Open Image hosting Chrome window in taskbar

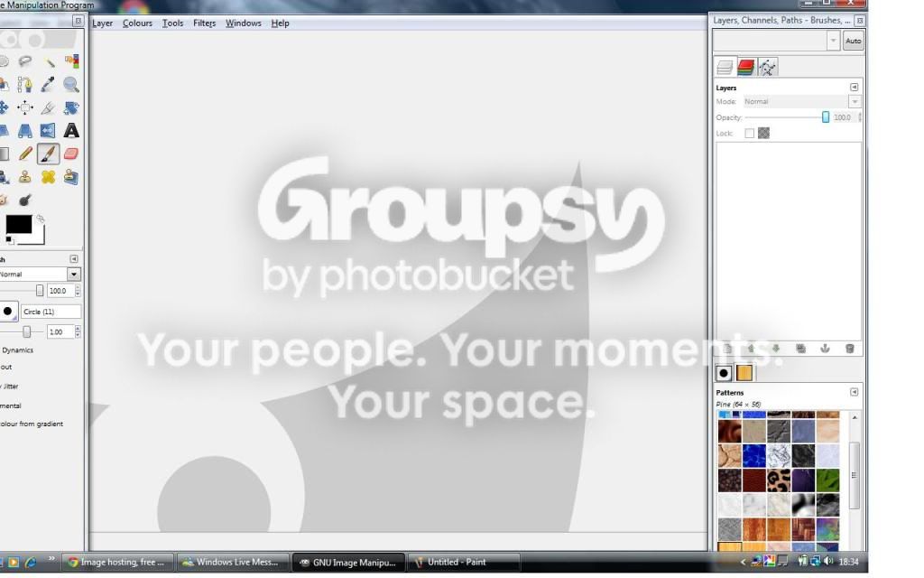pyautogui.click(x=118, y=563)
